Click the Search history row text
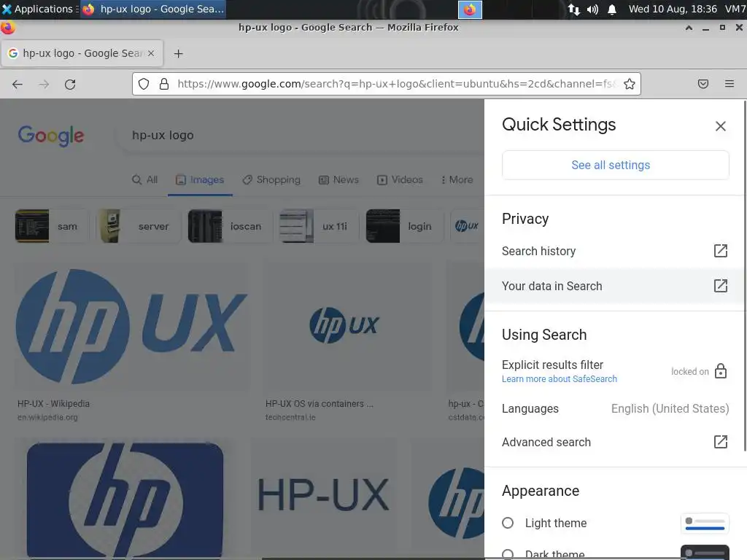747x560 pixels. [x=538, y=251]
